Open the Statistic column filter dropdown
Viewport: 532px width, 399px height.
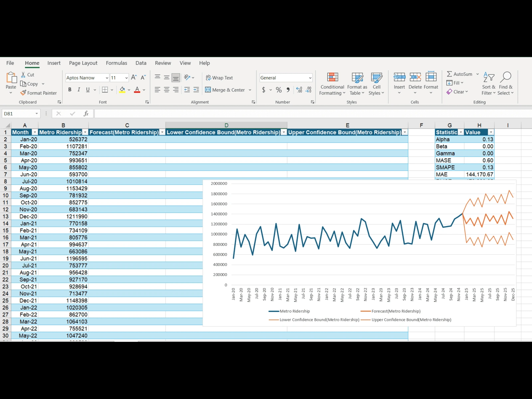[461, 132]
